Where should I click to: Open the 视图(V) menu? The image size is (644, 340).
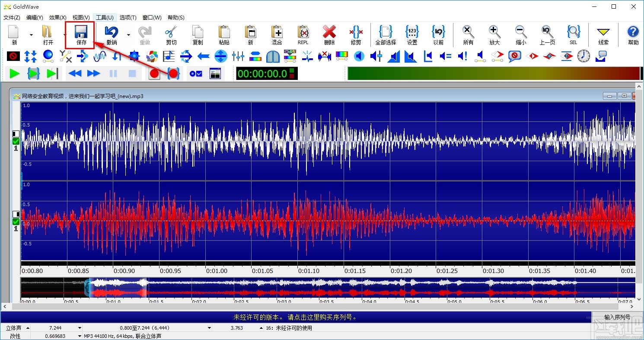click(x=81, y=18)
